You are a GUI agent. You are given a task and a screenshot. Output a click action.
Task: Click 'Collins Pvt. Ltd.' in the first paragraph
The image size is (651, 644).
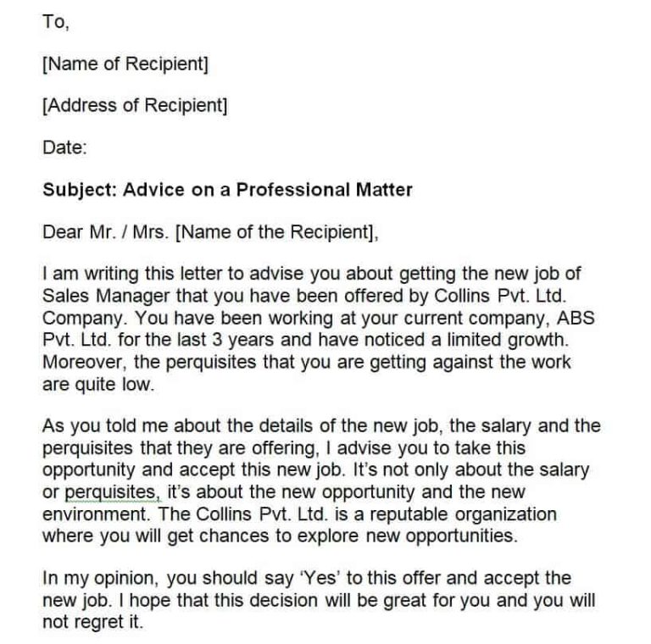click(501, 296)
